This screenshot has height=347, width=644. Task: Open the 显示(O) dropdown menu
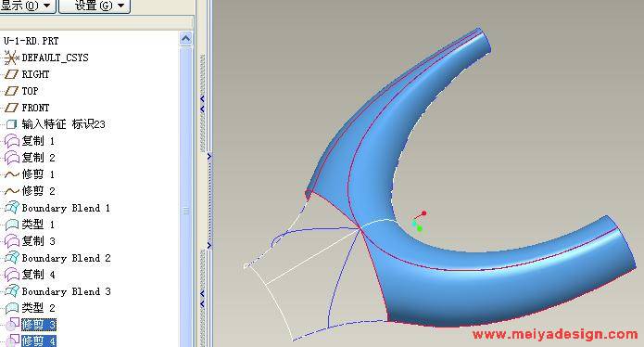click(x=27, y=6)
